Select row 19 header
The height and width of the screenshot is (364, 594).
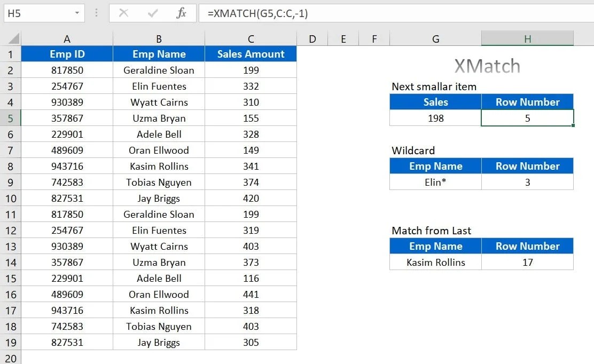tap(11, 343)
